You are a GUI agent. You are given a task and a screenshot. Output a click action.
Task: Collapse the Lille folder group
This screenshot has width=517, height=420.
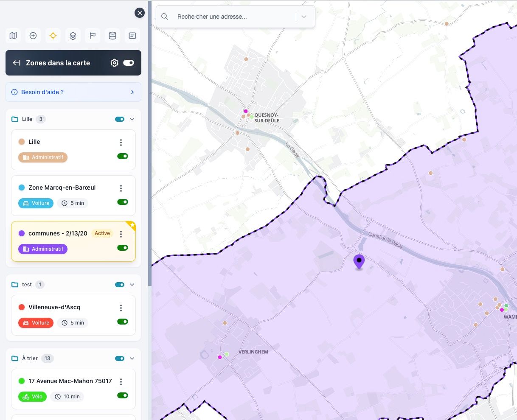coord(132,119)
